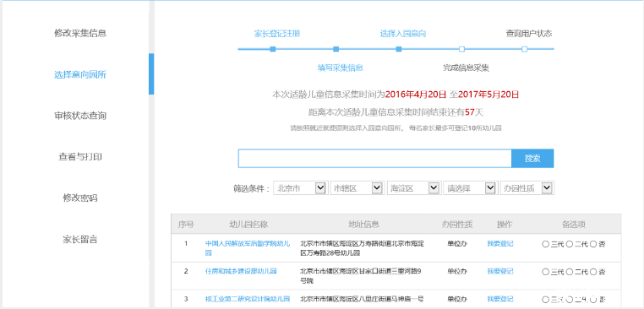Click the 备选项 column header
The height and width of the screenshot is (309, 644).
pos(573,225)
